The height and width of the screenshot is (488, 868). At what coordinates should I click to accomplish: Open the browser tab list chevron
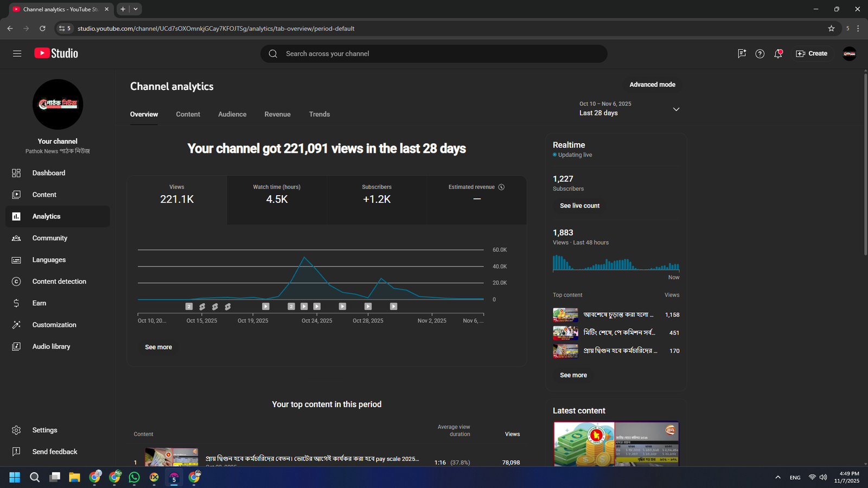136,9
